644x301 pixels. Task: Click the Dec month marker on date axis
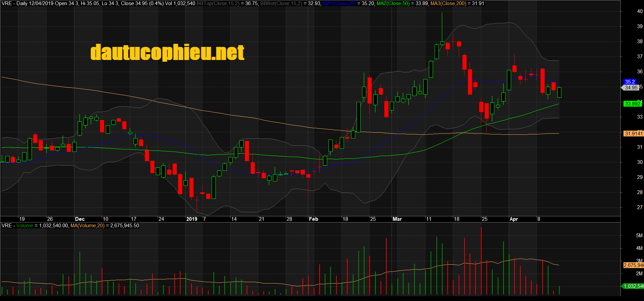(80, 219)
